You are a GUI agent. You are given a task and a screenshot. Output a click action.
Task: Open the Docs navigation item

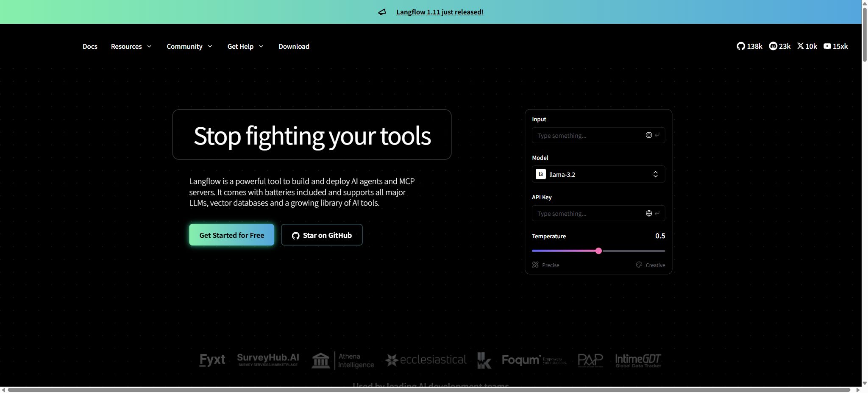tap(90, 46)
